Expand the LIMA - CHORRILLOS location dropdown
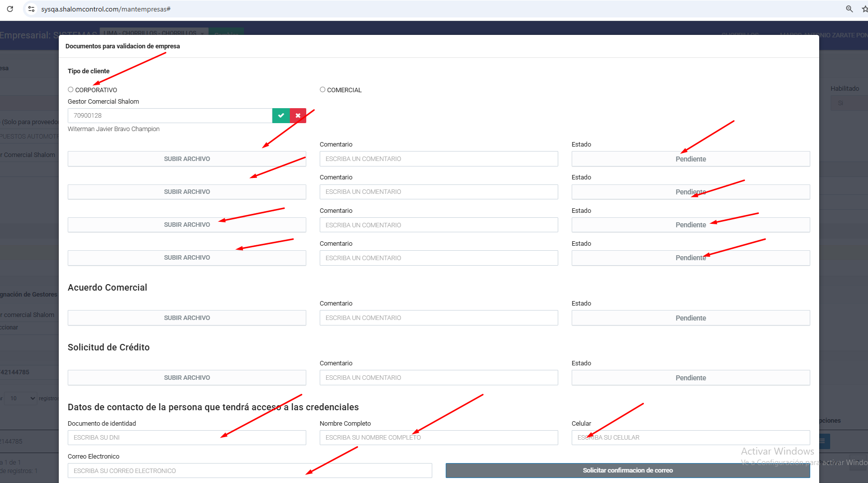This screenshot has height=483, width=868. [154, 33]
